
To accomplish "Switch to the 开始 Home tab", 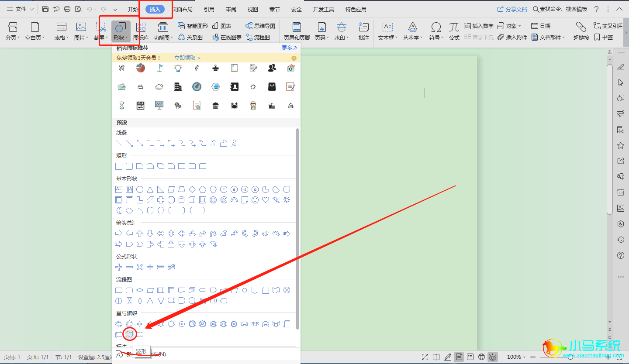I will [x=133, y=9].
